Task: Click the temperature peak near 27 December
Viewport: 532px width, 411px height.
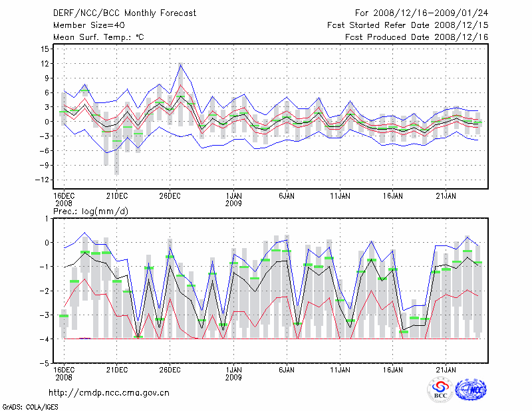Action: [180, 65]
